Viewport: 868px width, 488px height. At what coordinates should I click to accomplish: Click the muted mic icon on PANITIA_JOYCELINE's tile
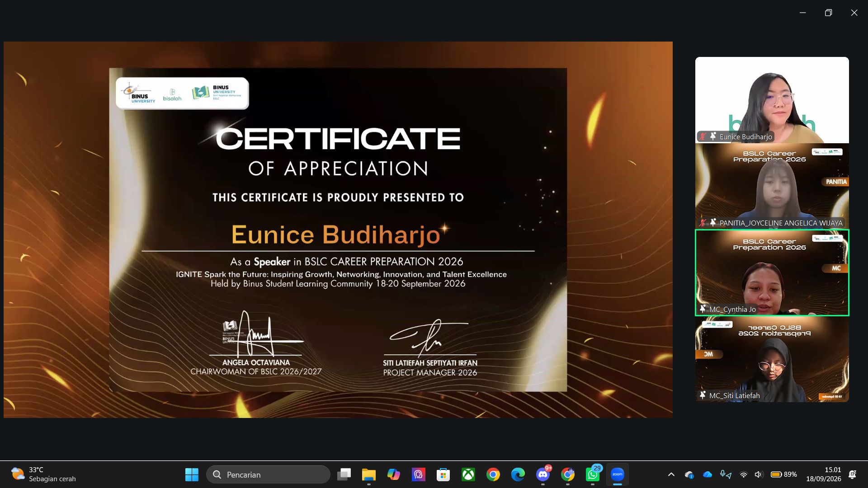703,222
